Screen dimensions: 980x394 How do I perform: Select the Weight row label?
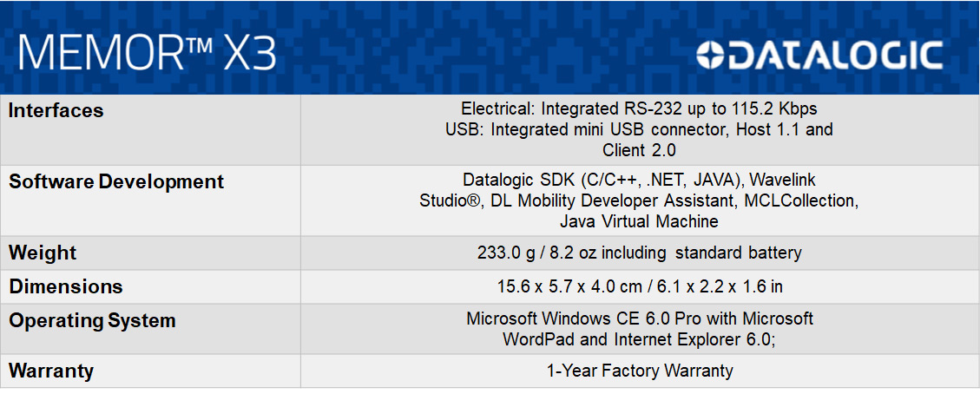click(x=42, y=253)
